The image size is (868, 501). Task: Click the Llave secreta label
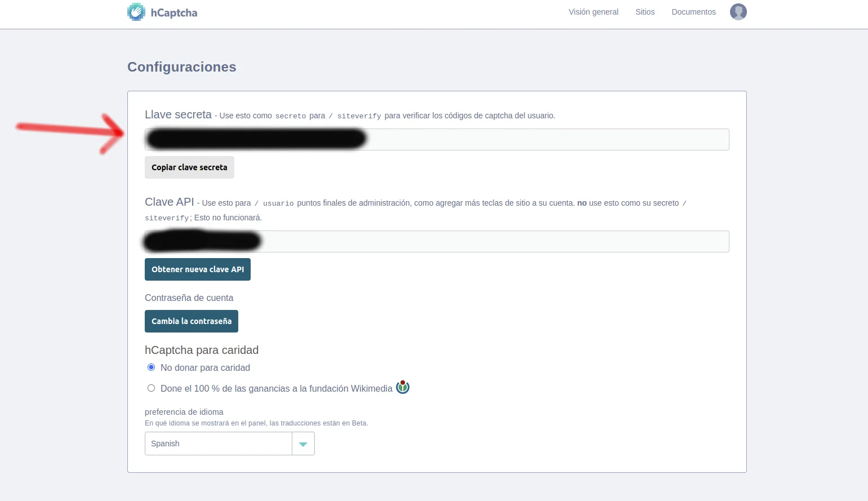pos(178,114)
